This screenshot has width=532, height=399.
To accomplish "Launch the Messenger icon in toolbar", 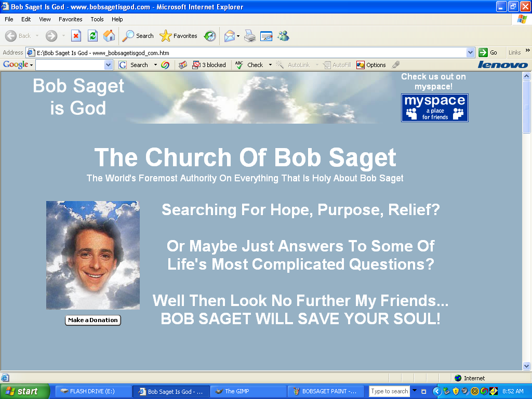I will pos(283,36).
